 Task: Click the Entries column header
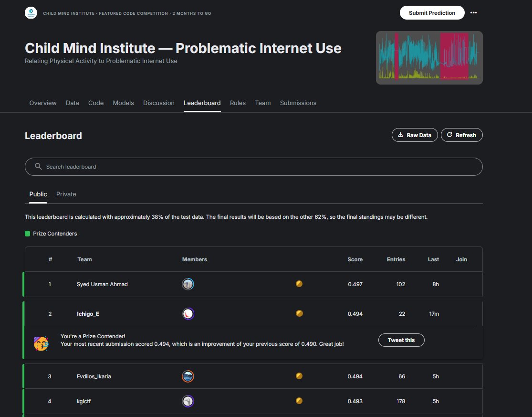(396, 259)
